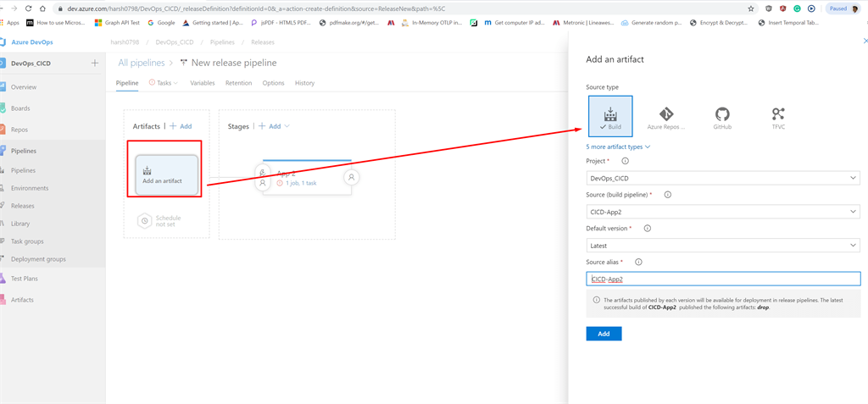Open the History tab
The height and width of the screenshot is (404, 868).
304,83
